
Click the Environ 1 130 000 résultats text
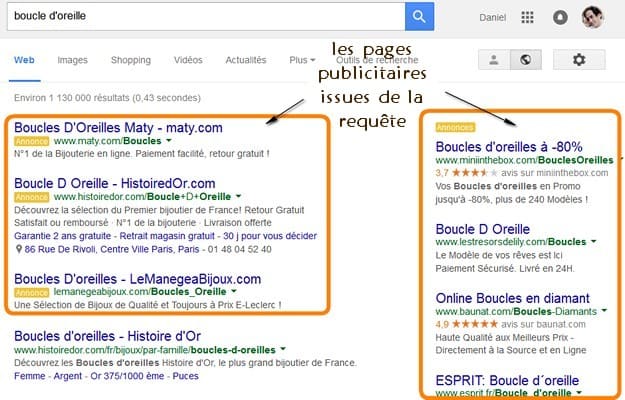[x=107, y=98]
